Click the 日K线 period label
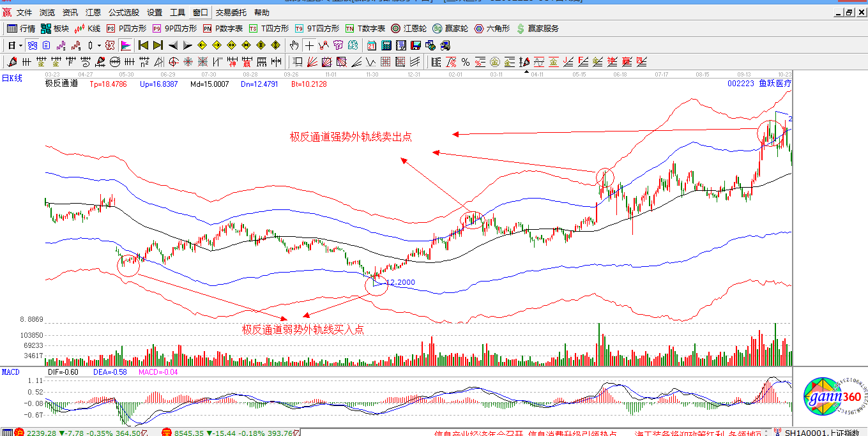The image size is (868, 436). pyautogui.click(x=12, y=78)
